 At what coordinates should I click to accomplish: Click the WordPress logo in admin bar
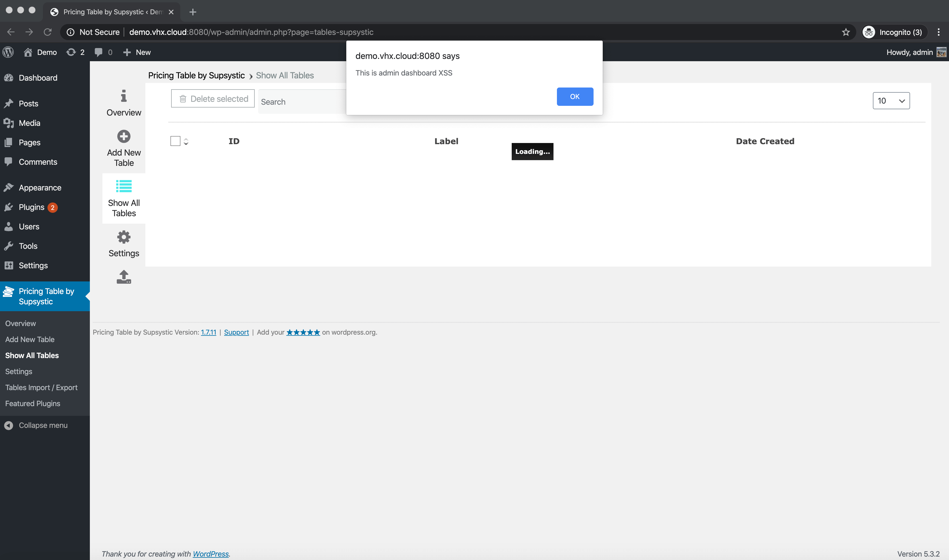click(8, 52)
